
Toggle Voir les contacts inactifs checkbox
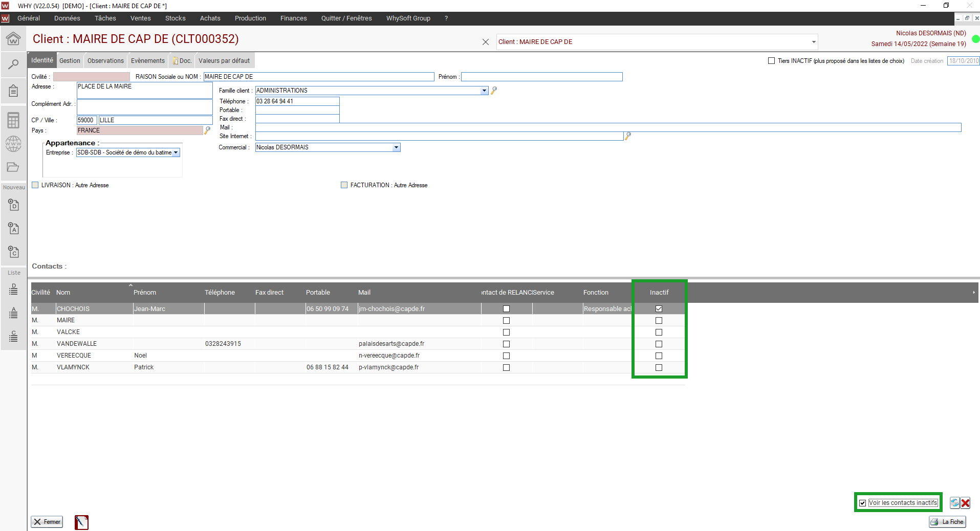tap(863, 503)
